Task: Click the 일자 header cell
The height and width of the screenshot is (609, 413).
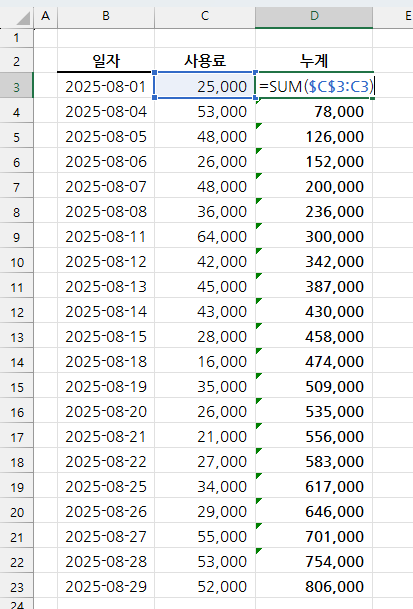Action: coord(106,61)
